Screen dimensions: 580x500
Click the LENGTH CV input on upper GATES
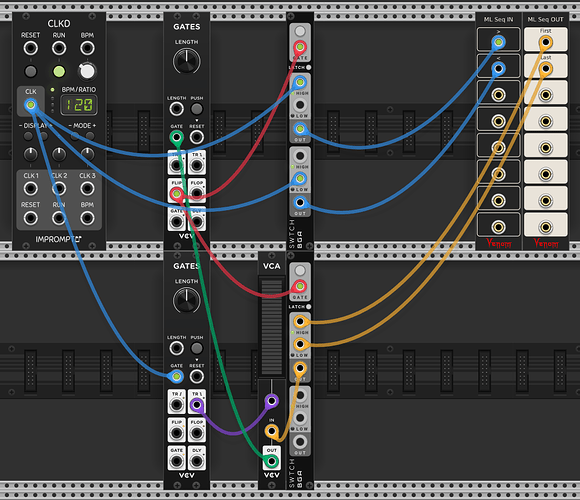(x=176, y=109)
